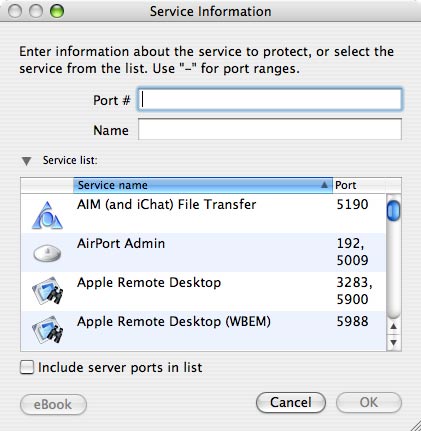Click inside the Name text field
Viewport: 421px width, 431px height.
point(270,129)
